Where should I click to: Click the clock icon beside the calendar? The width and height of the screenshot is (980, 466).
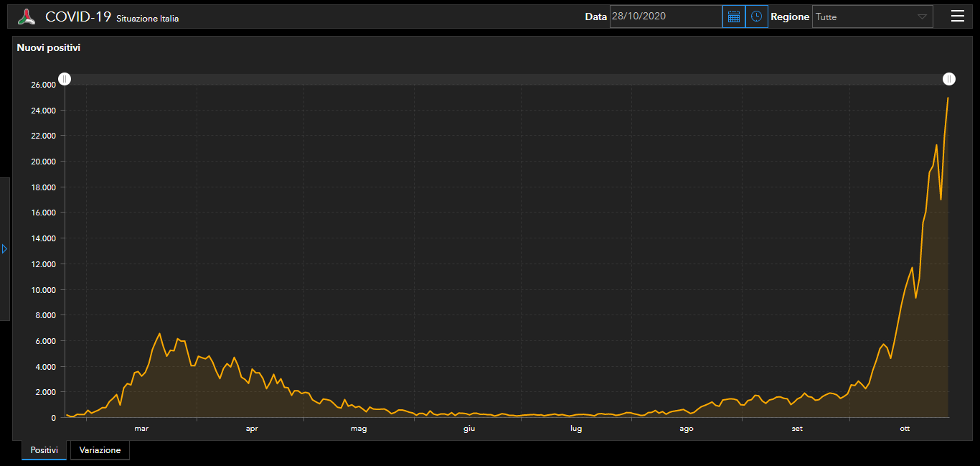[756, 17]
